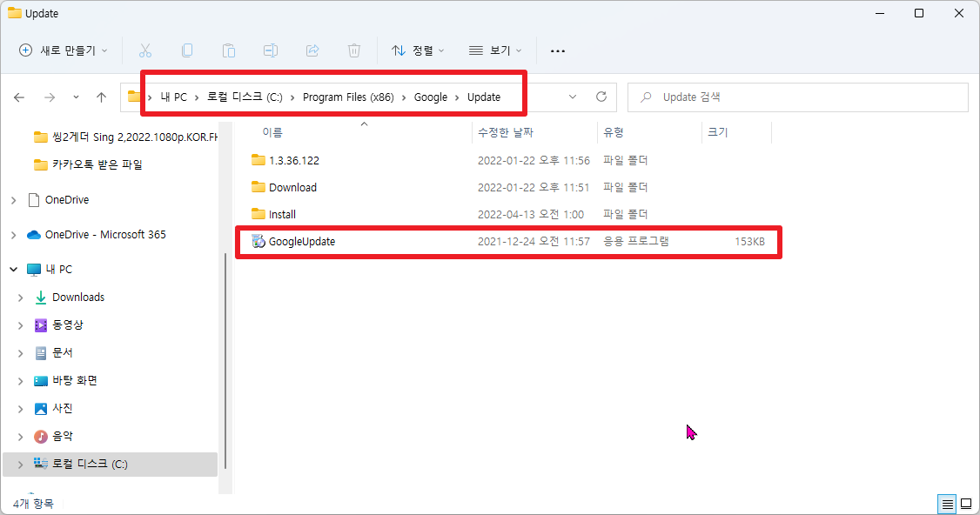Open the 정렬 sort menu
The height and width of the screenshot is (515, 980).
(418, 50)
